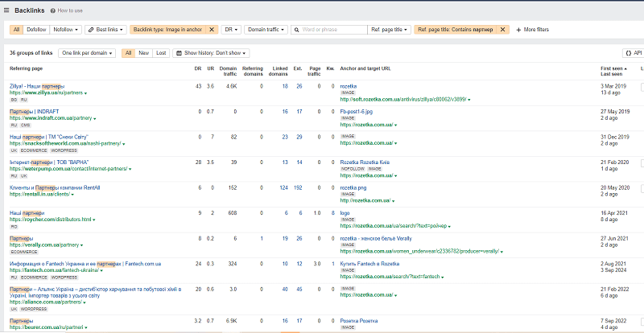This screenshot has height=333, width=644.
Task: Open the snacksoftheworld.com.ua URL
Action: (65, 143)
